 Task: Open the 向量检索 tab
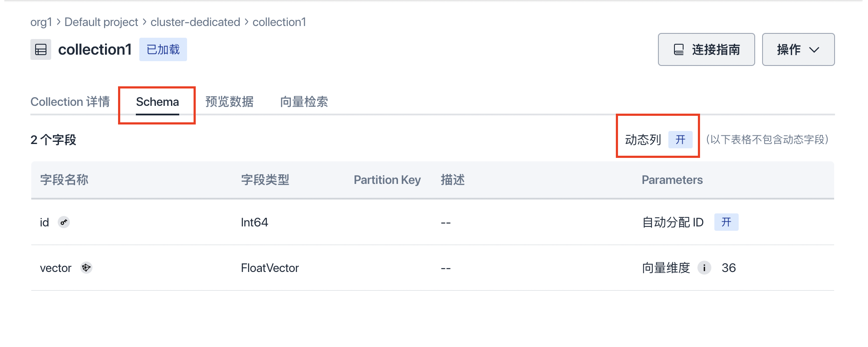[304, 101]
